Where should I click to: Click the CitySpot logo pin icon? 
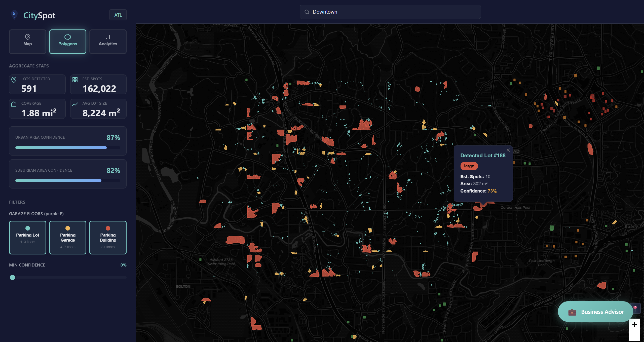14,15
